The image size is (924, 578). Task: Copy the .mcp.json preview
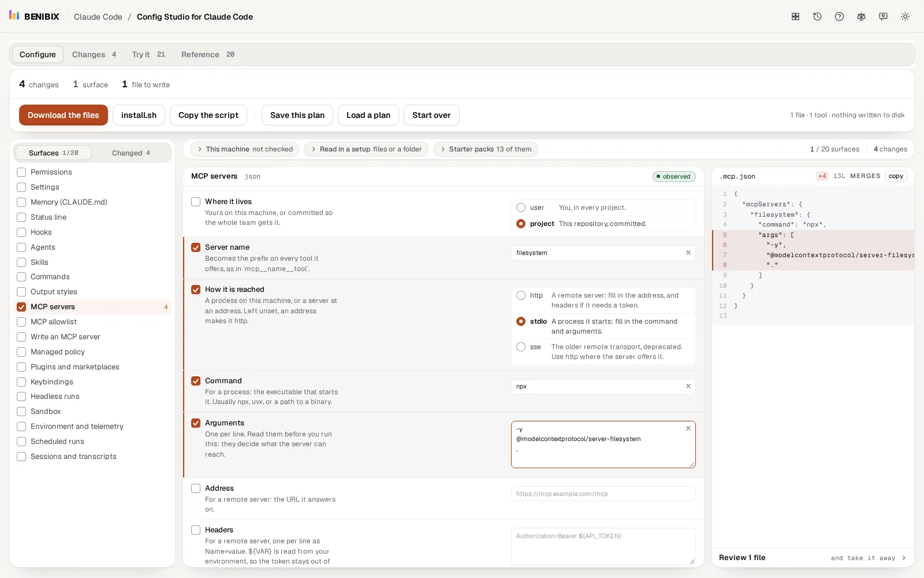coord(896,176)
